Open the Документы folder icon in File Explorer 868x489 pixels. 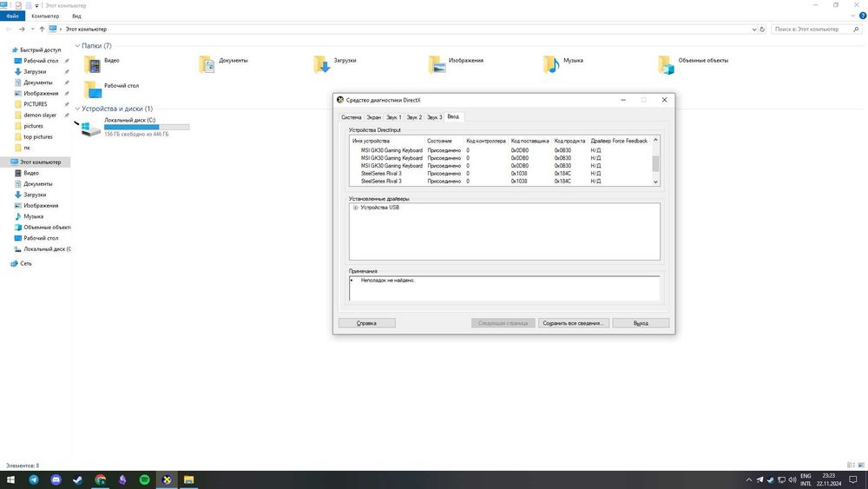[x=207, y=65]
